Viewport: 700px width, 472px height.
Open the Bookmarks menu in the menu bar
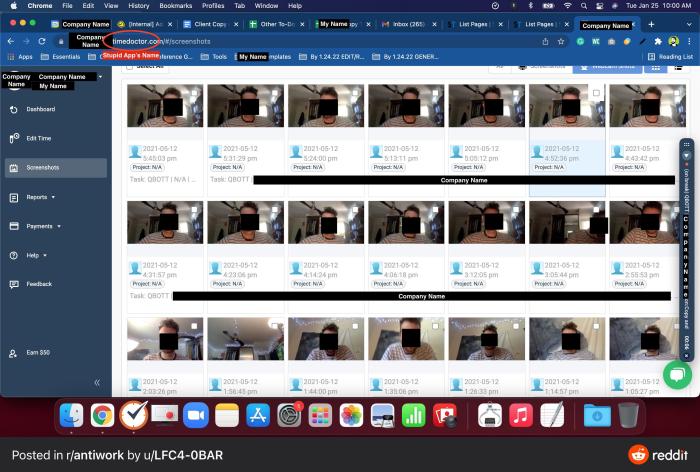[175, 6]
